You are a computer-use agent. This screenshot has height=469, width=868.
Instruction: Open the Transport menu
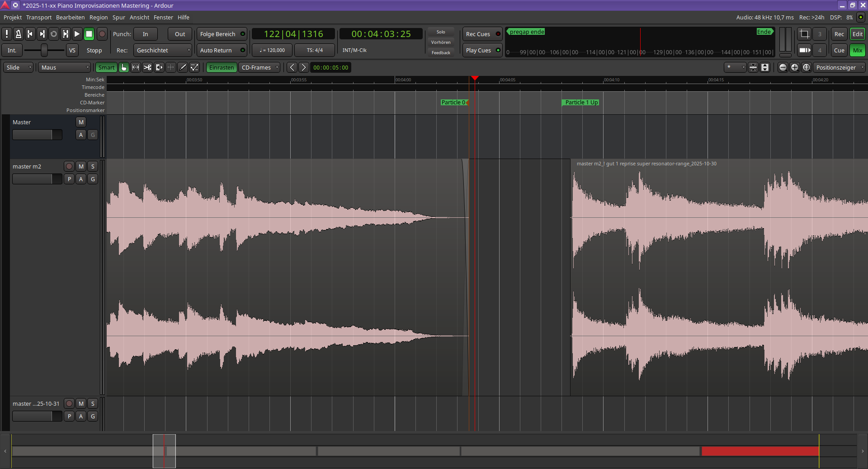coord(39,17)
